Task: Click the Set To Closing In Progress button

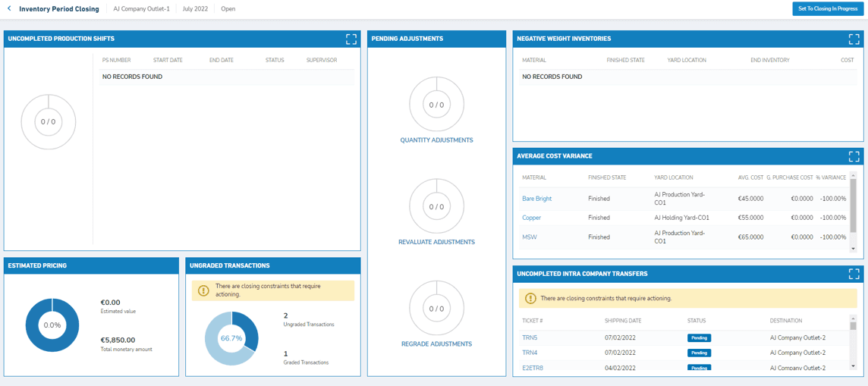Action: point(828,9)
